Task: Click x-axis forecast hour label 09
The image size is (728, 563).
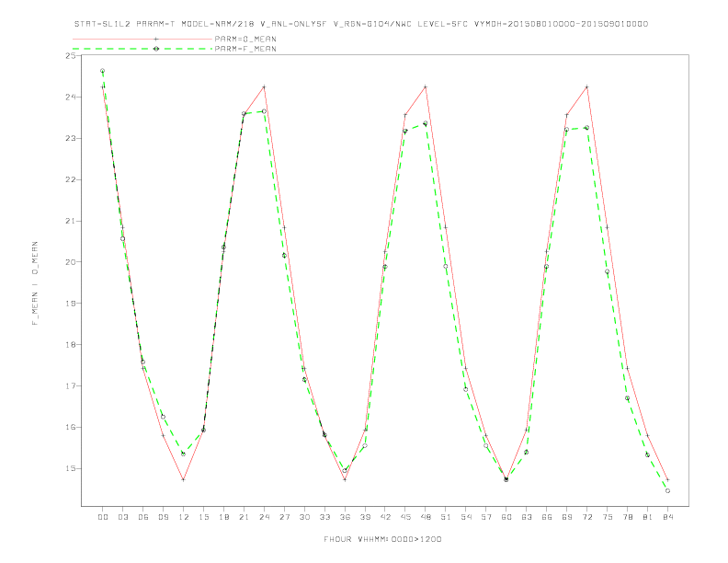Action: [163, 517]
